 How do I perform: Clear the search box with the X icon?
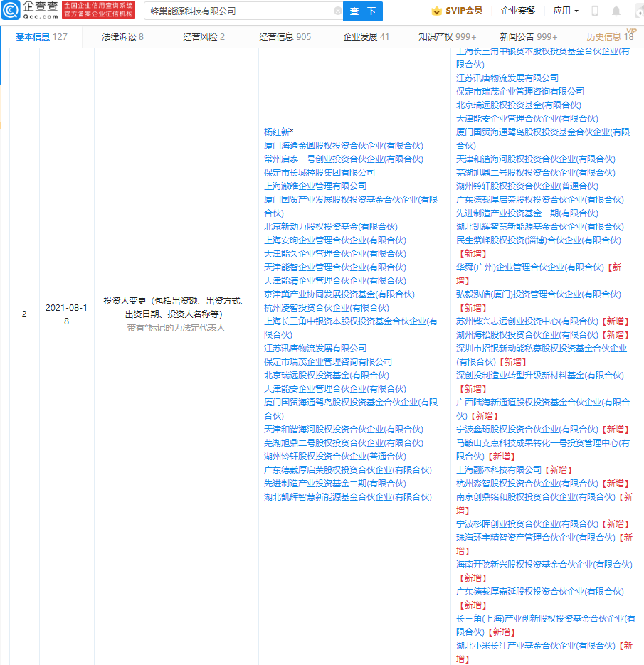(337, 11)
